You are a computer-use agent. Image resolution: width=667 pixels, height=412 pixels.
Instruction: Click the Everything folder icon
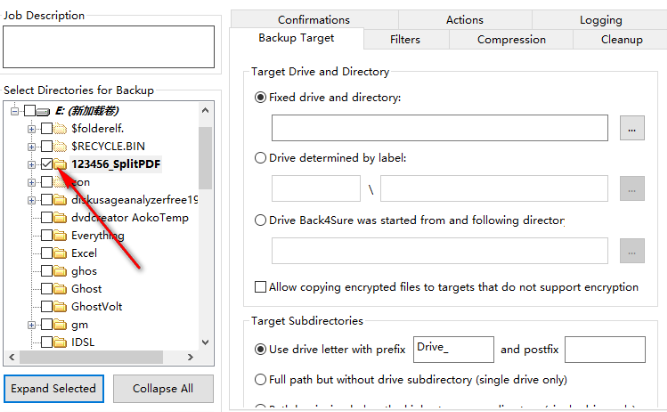point(61,236)
